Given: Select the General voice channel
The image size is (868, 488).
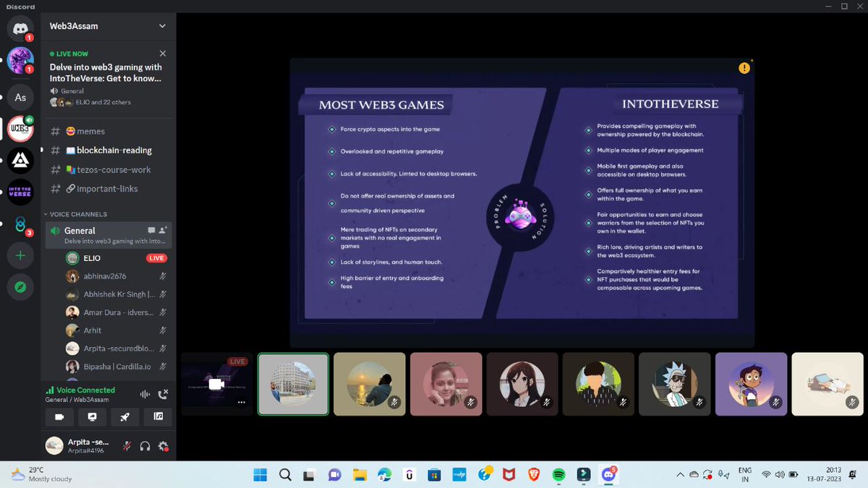Looking at the screenshot, I should point(109,235).
